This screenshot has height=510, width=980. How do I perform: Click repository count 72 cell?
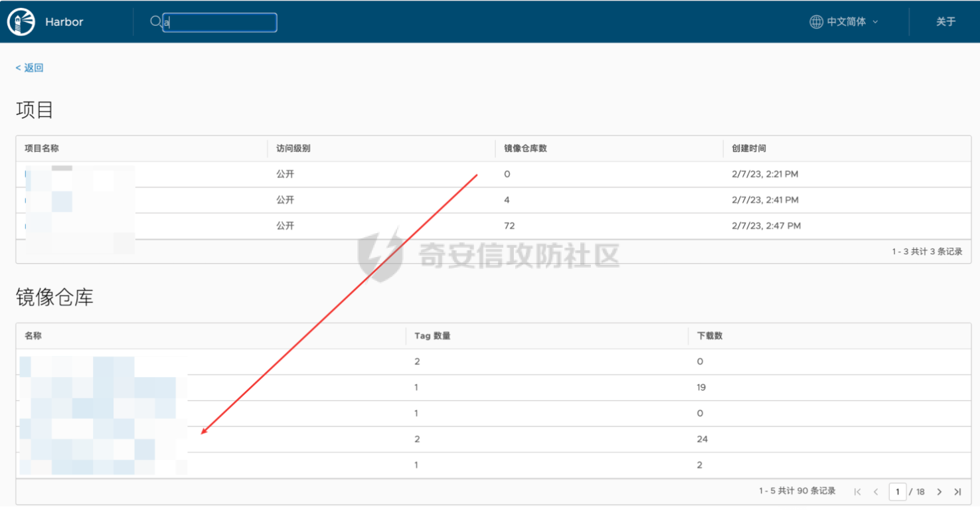click(x=509, y=226)
